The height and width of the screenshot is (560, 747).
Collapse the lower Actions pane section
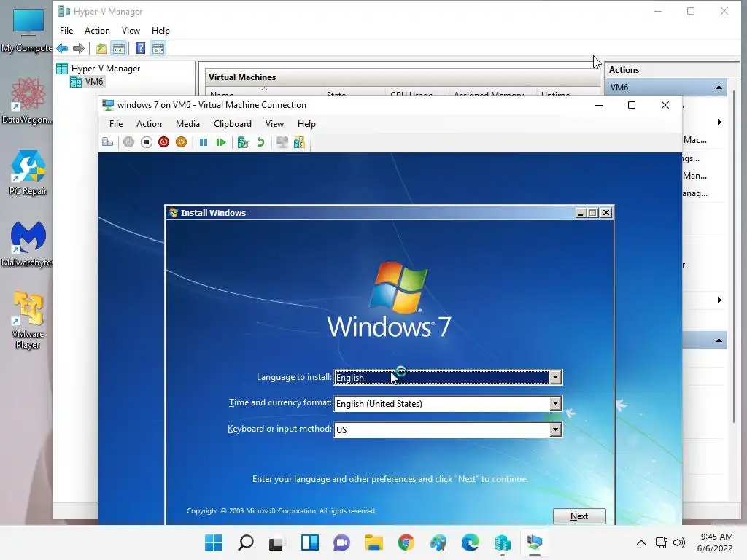coord(719,341)
